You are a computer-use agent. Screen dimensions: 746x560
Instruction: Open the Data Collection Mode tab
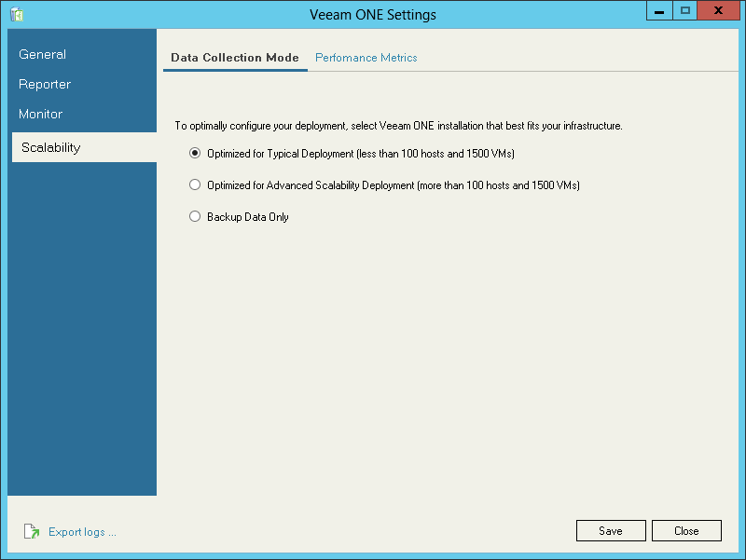[x=235, y=58]
